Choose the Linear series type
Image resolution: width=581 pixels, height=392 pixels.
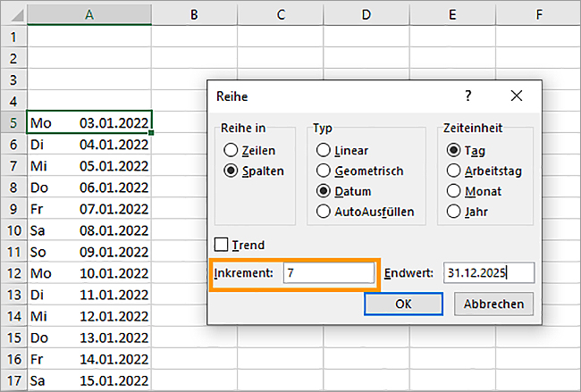pos(323,151)
